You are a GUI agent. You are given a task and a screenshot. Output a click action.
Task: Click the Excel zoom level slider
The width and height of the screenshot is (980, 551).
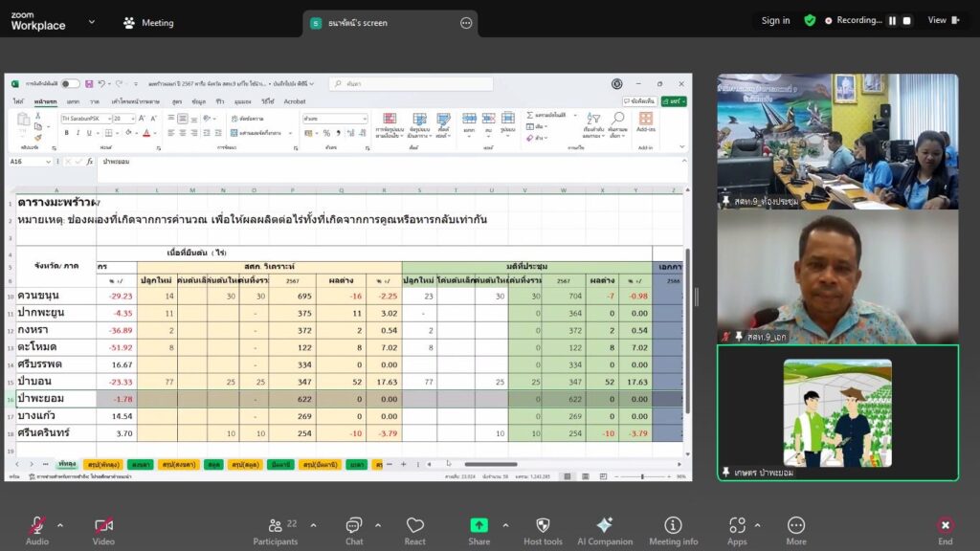641,475
